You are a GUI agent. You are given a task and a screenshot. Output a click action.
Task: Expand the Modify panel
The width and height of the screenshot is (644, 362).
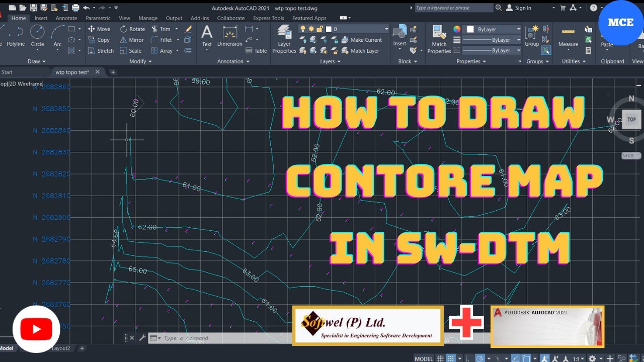(x=141, y=61)
